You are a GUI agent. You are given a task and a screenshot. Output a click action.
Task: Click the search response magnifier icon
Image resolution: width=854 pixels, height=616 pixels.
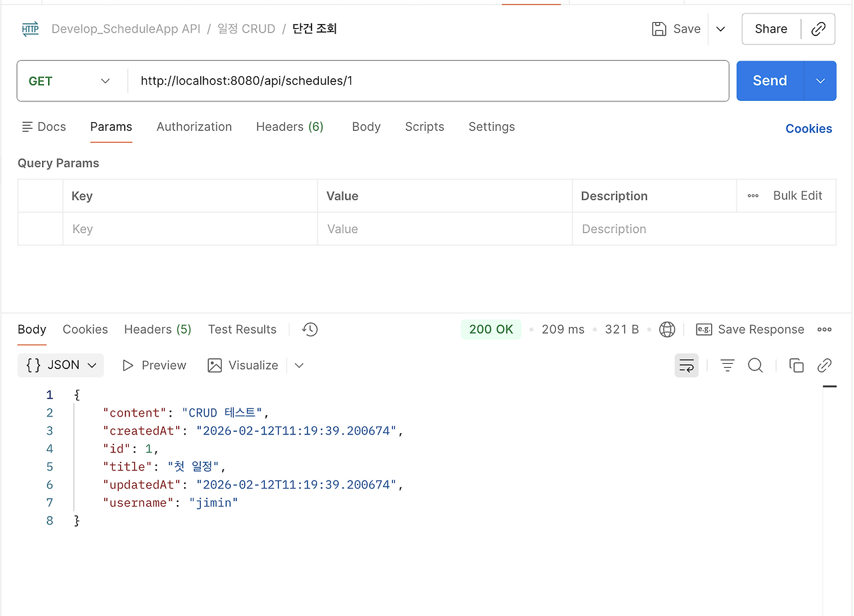(x=755, y=365)
